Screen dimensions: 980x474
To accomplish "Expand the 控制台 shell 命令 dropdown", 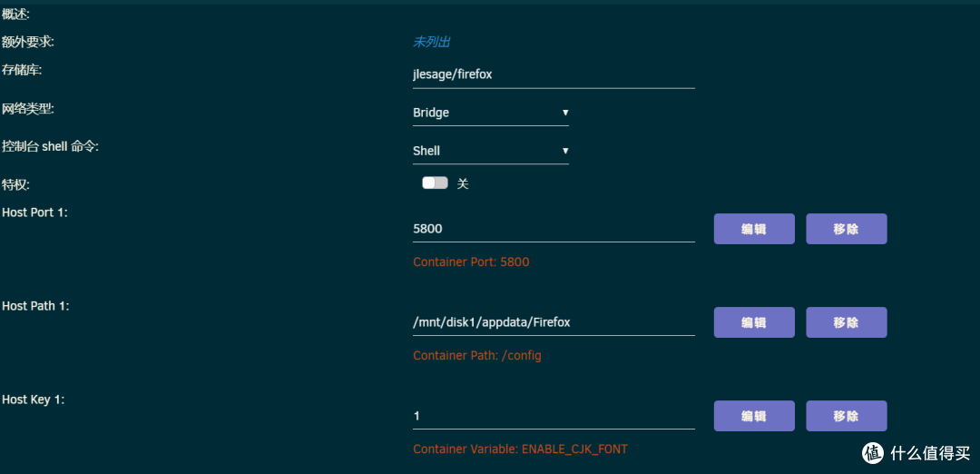I will coord(490,151).
